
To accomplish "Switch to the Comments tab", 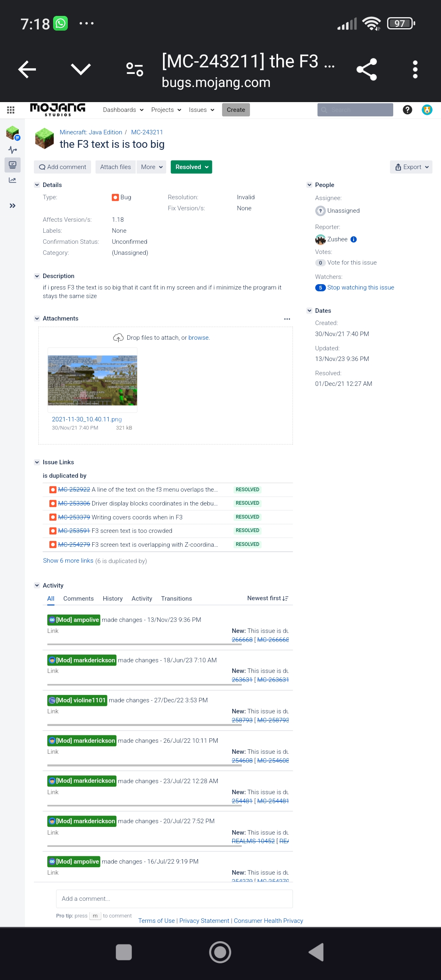I will pos(78,599).
